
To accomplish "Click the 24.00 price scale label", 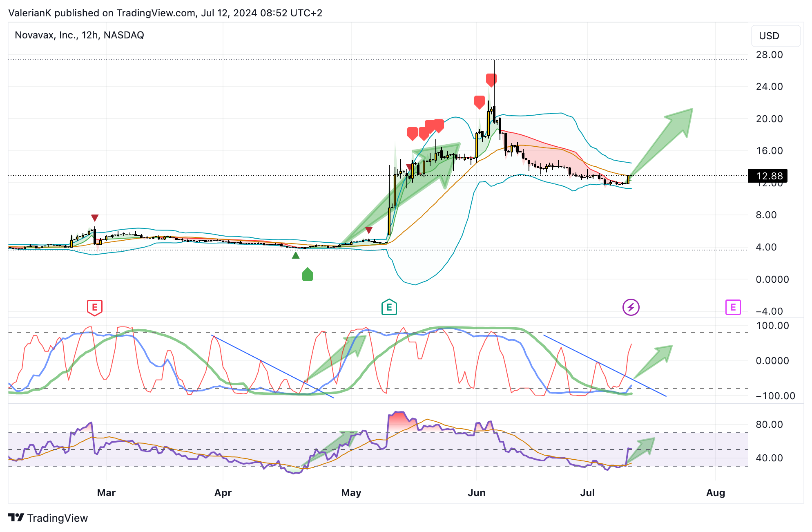I will point(770,87).
